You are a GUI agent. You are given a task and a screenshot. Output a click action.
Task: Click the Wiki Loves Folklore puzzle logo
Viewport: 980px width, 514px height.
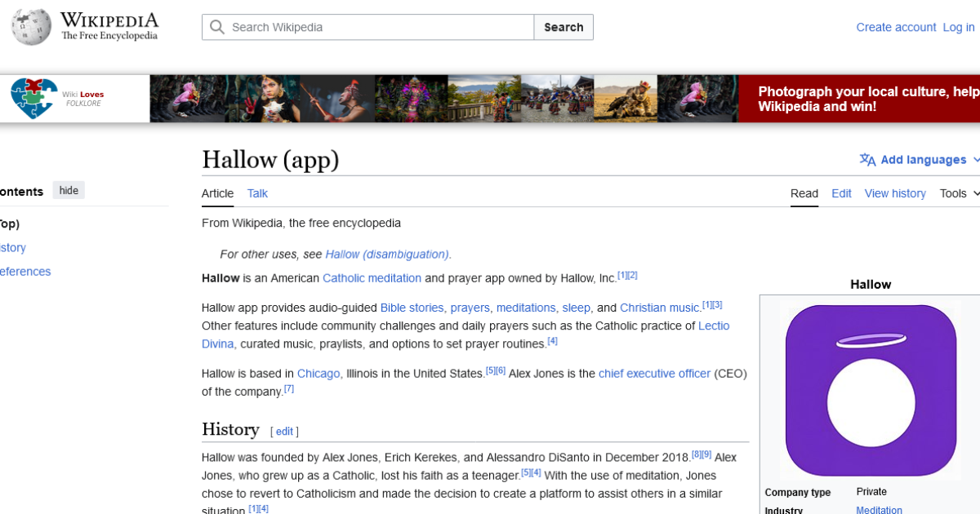tap(32, 98)
